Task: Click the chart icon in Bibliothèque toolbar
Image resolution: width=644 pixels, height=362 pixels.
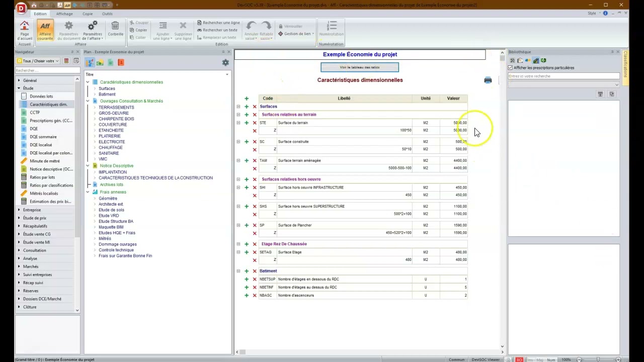Action: pyautogui.click(x=536, y=61)
